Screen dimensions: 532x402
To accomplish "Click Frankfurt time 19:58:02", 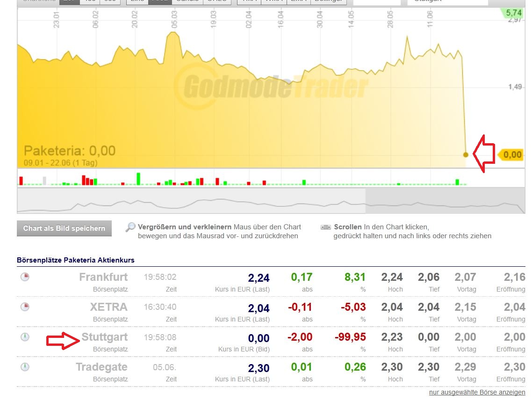I will 160,277.
